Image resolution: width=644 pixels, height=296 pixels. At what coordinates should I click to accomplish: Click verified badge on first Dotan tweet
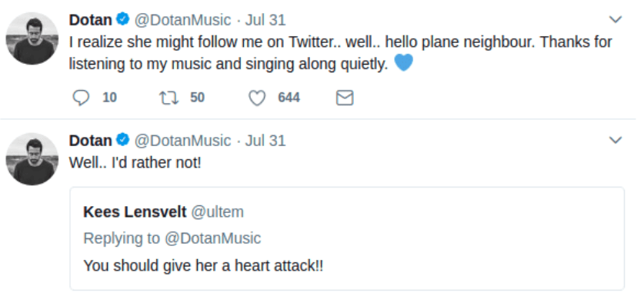[123, 19]
